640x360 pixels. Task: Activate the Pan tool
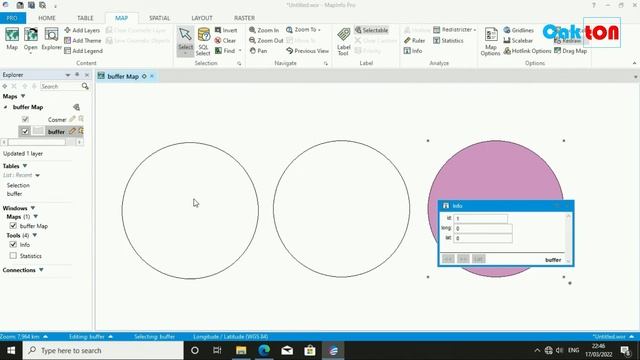pos(258,51)
